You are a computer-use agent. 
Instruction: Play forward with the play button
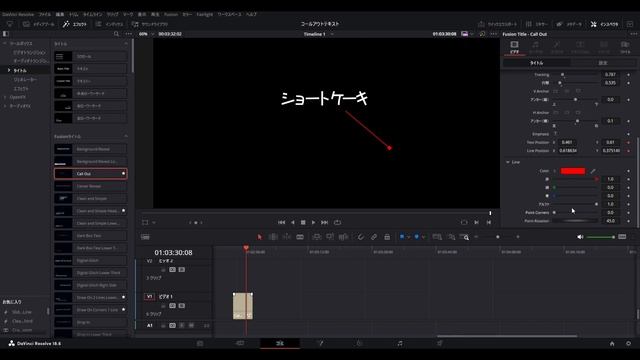(x=313, y=222)
